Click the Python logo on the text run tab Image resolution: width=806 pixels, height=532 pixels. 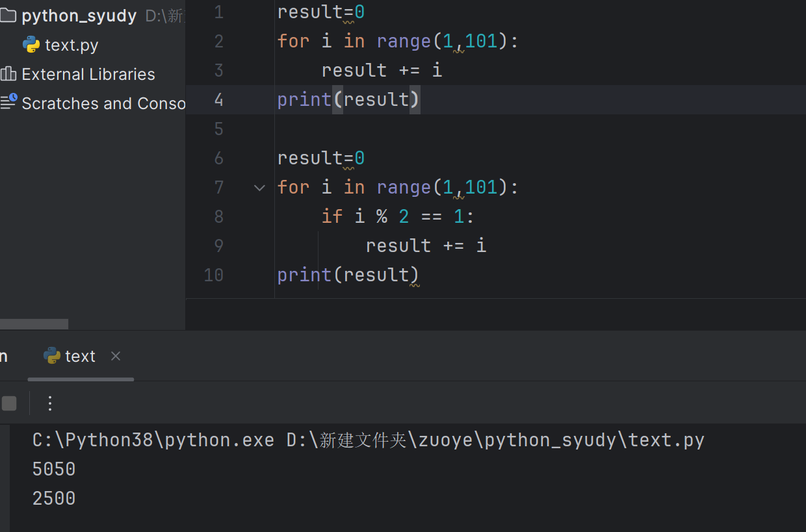pos(51,356)
